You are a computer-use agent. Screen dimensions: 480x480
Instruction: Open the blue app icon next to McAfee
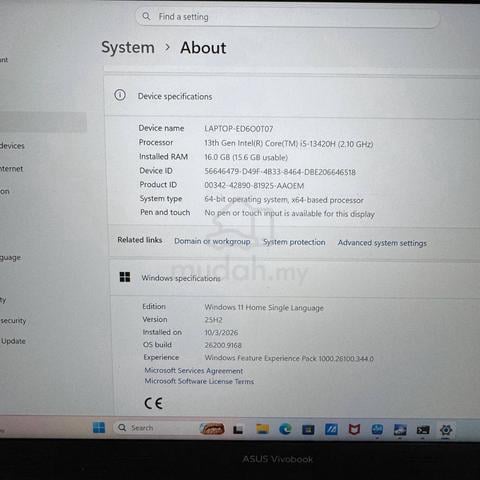[x=377, y=430]
